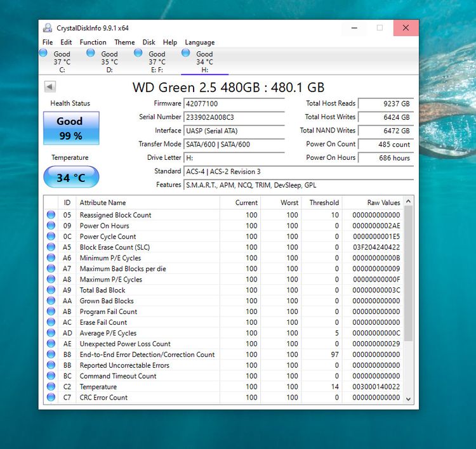Screen dimensions: 476x449
Task: Switch to the Good 37 °C E: F: disk tab
Action: click(157, 62)
